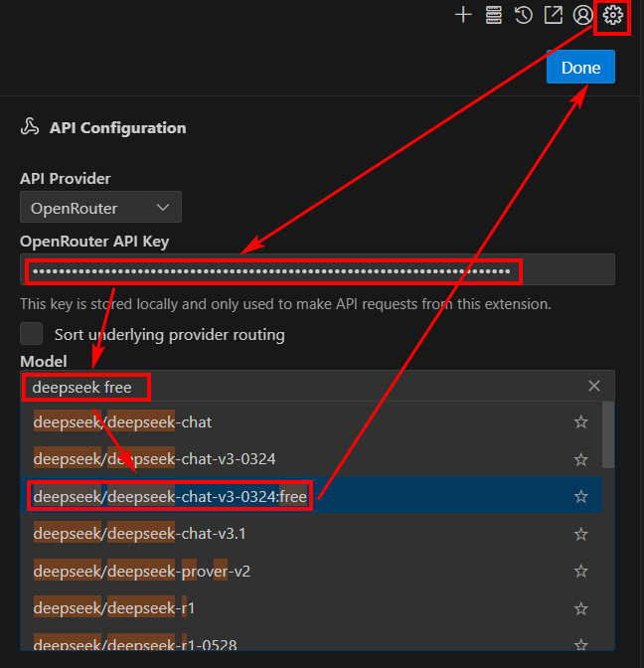This screenshot has height=668, width=644.
Task: Open the task history clock icon
Action: (x=523, y=15)
